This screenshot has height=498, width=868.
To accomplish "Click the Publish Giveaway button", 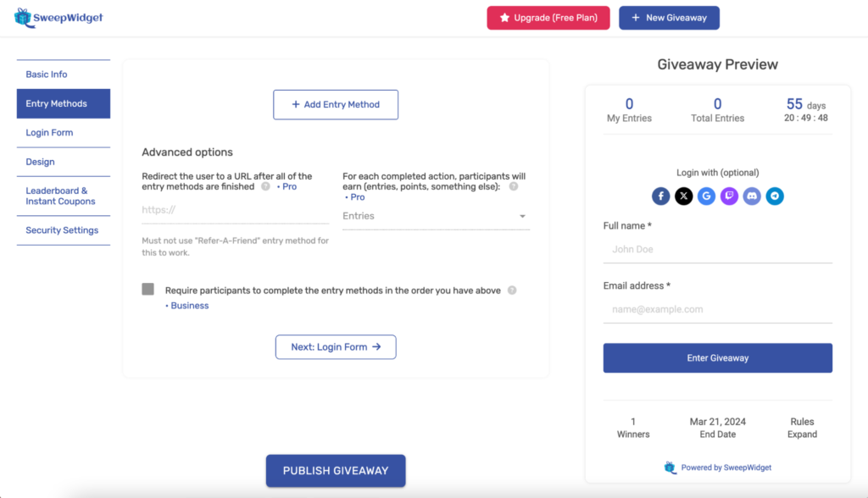I will click(x=336, y=471).
